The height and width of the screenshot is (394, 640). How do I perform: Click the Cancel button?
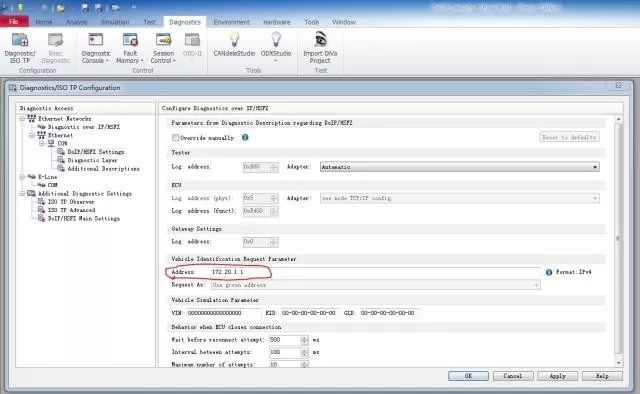click(513, 376)
